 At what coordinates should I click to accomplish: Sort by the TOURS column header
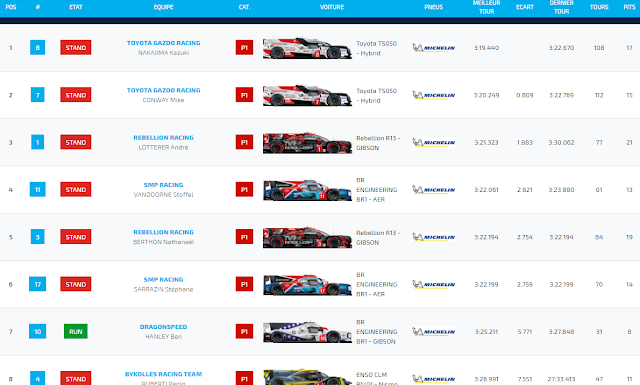(599, 7)
